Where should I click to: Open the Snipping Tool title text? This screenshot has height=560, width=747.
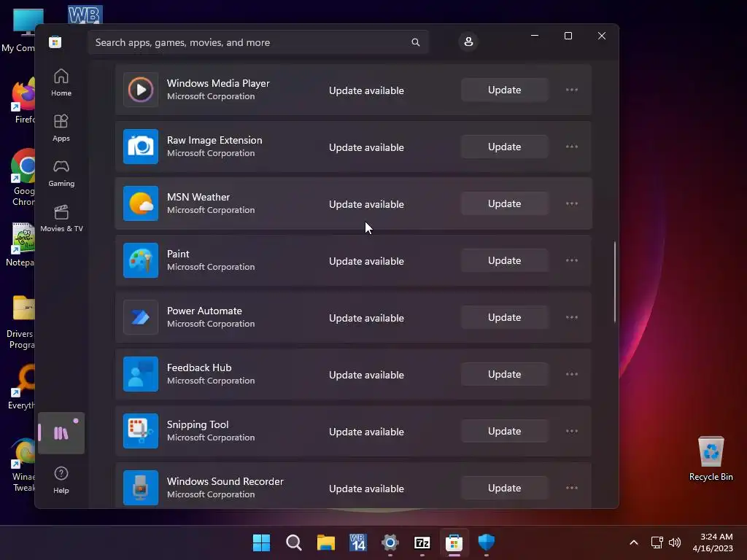[198, 424]
